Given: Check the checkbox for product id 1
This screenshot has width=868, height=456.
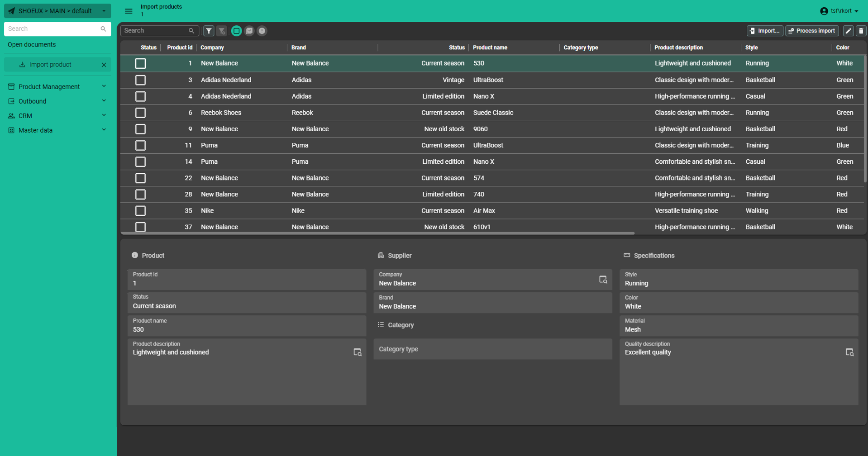Looking at the screenshot, I should [x=140, y=63].
